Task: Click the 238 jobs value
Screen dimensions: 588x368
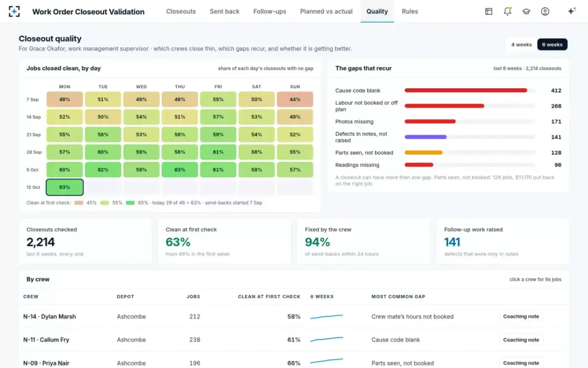Action: (x=195, y=340)
